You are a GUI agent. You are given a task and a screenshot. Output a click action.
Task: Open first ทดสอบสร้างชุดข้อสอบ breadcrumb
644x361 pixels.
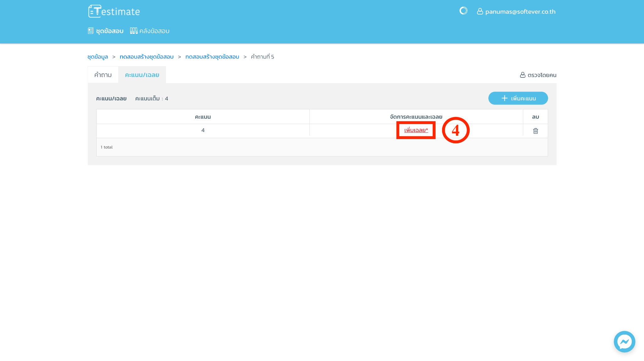tap(147, 57)
